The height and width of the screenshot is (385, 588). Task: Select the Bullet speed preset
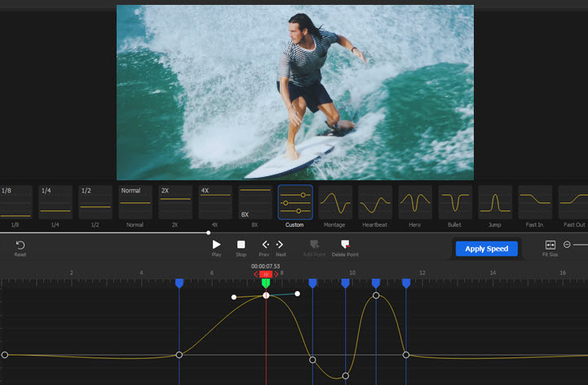pos(455,202)
